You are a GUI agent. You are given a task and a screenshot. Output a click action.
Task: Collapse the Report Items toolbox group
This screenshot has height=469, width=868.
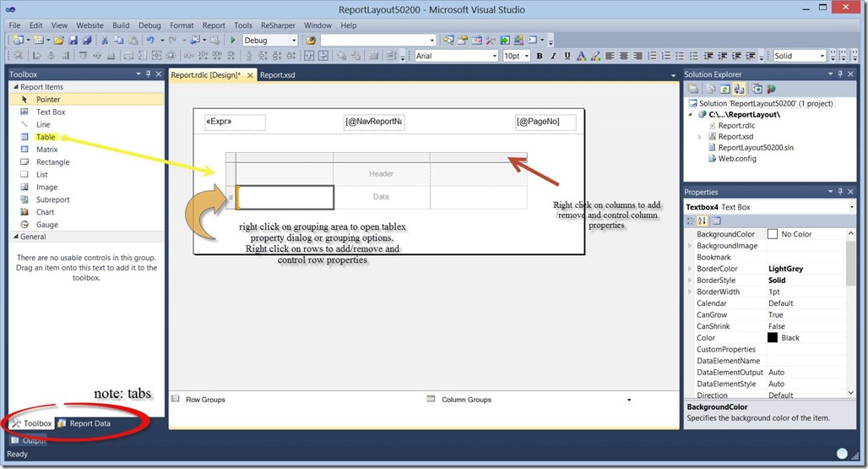(16, 87)
